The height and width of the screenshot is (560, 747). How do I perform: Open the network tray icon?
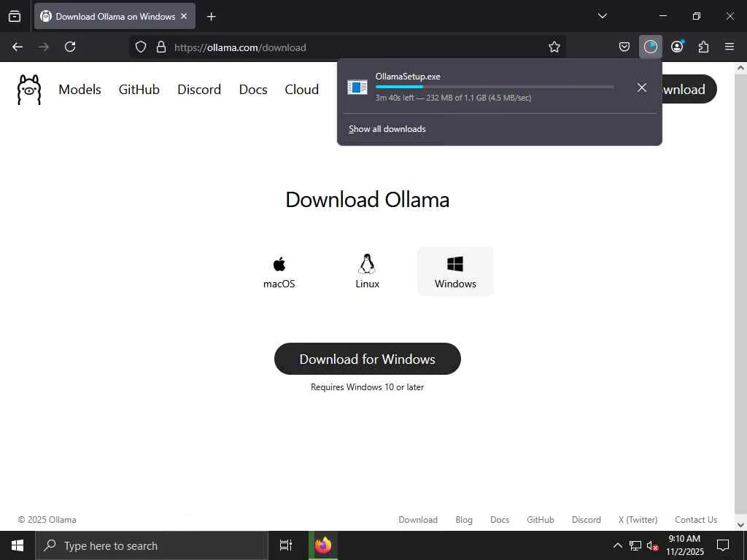point(635,545)
